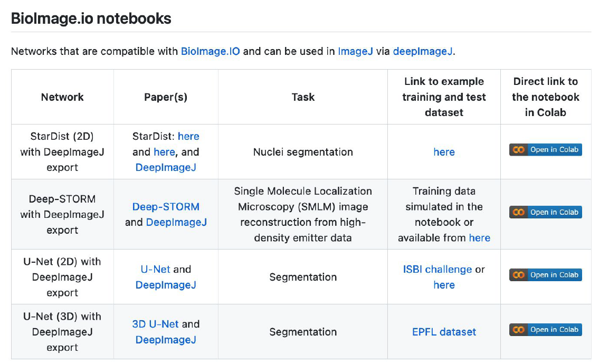Visit the deepImageJ link in description

pos(423,52)
